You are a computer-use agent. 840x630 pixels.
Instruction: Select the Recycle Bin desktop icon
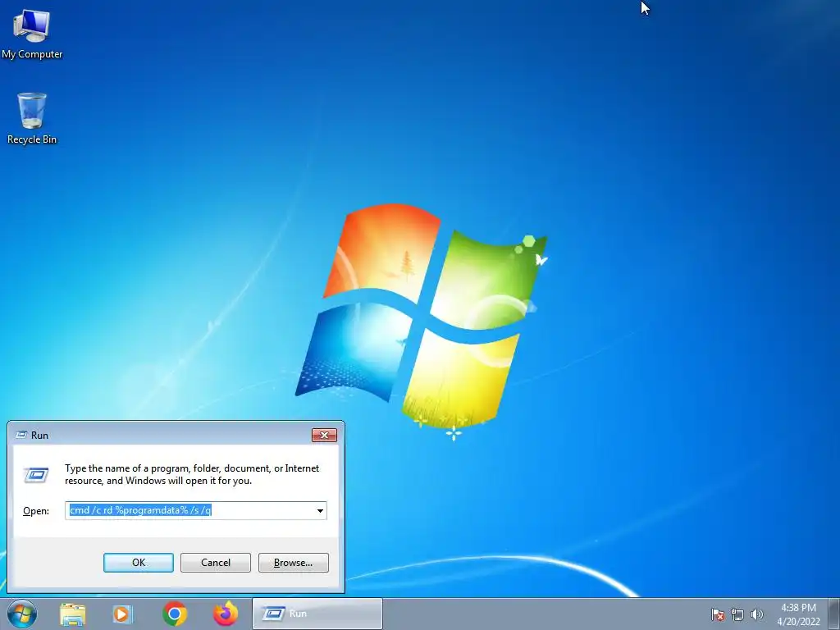32,118
